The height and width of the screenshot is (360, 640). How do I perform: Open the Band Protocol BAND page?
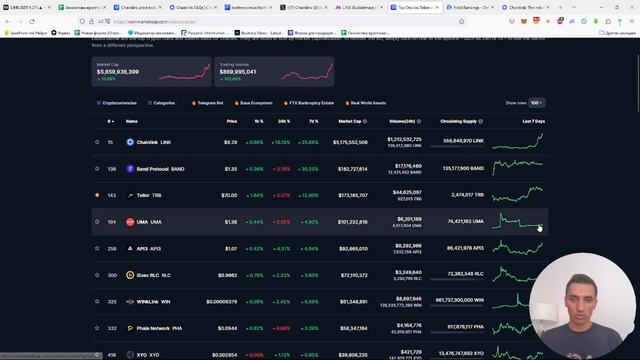[x=160, y=169]
